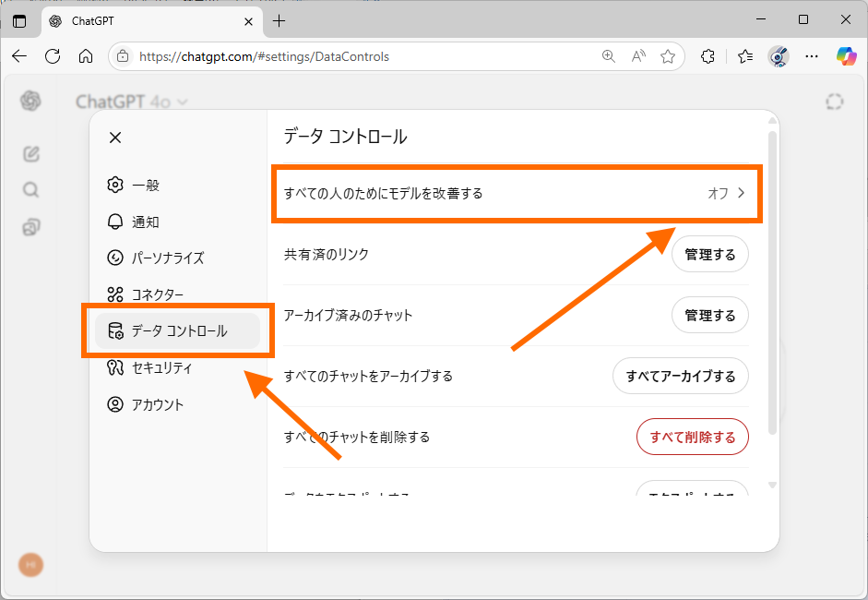
Task: View site information lock icon
Action: click(123, 56)
